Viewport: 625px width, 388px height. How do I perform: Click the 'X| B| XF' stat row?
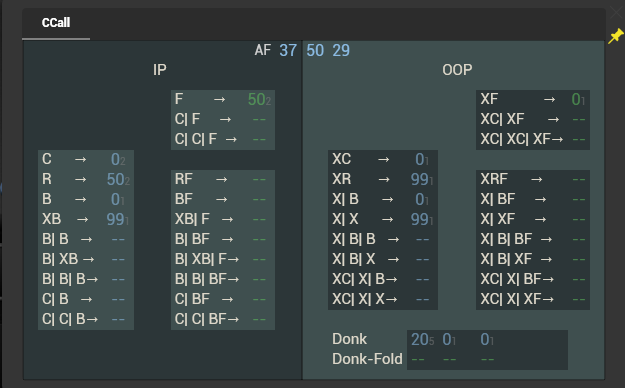[533, 259]
